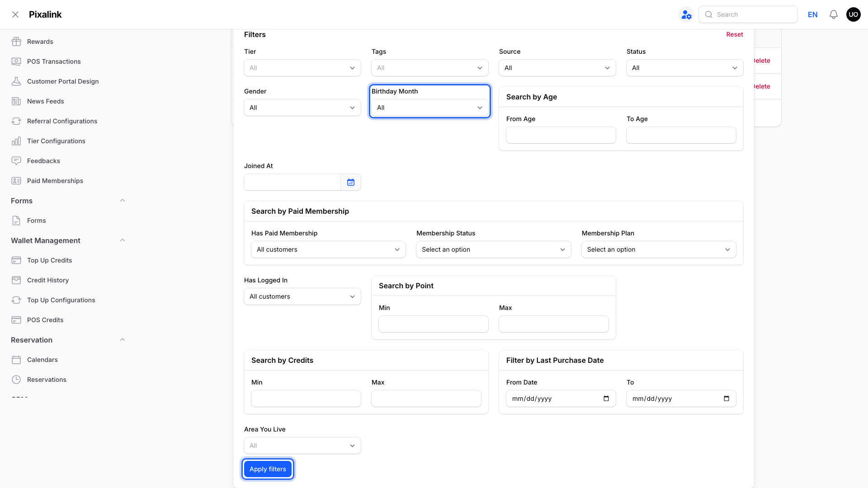Viewport: 868px width, 488px height.
Task: Click the Feedbacks chat icon
Action: [x=16, y=161]
